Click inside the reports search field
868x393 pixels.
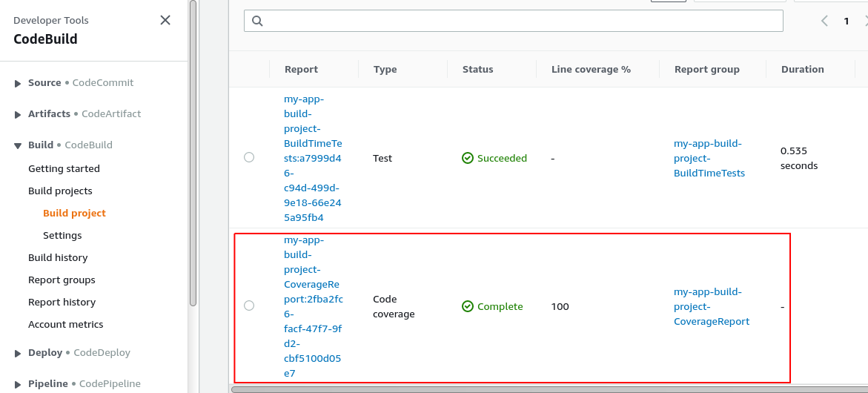pos(519,21)
